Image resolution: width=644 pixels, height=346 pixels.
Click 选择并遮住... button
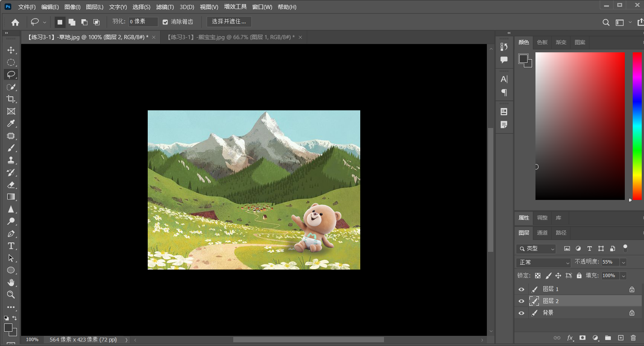(229, 22)
